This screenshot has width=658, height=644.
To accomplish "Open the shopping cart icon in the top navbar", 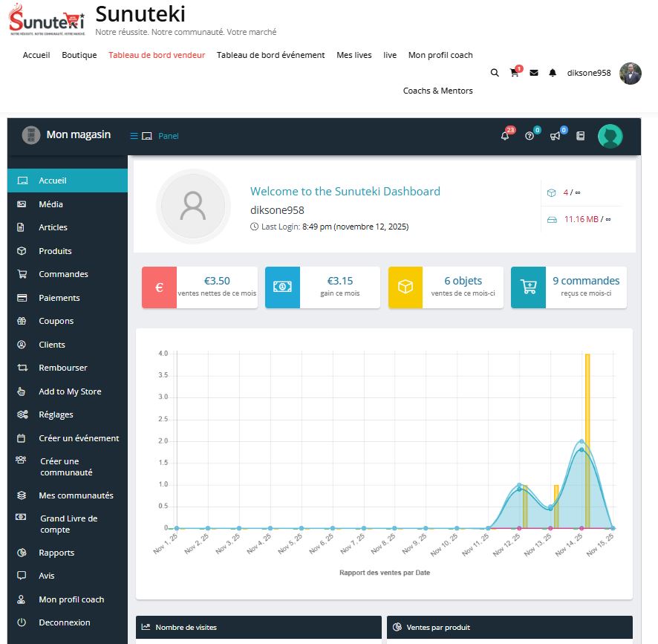I will coord(514,72).
